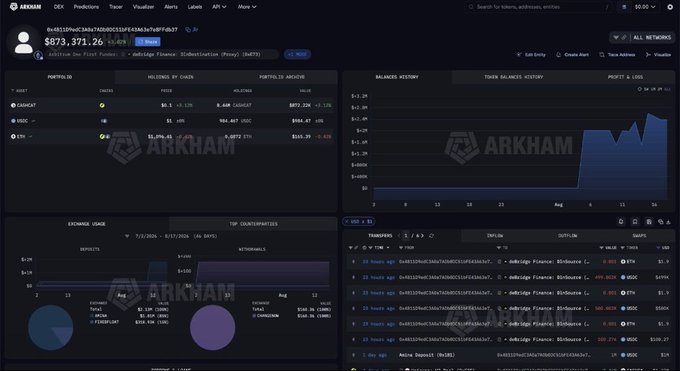Click the search field for tokens and addresses
Viewport: 680px width, 371px height.
[540, 7]
